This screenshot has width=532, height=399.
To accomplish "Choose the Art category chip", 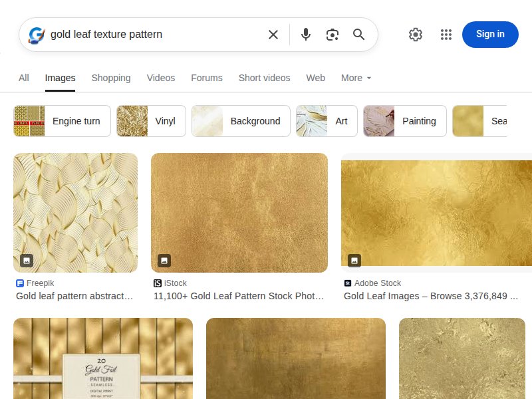I will pos(327,121).
